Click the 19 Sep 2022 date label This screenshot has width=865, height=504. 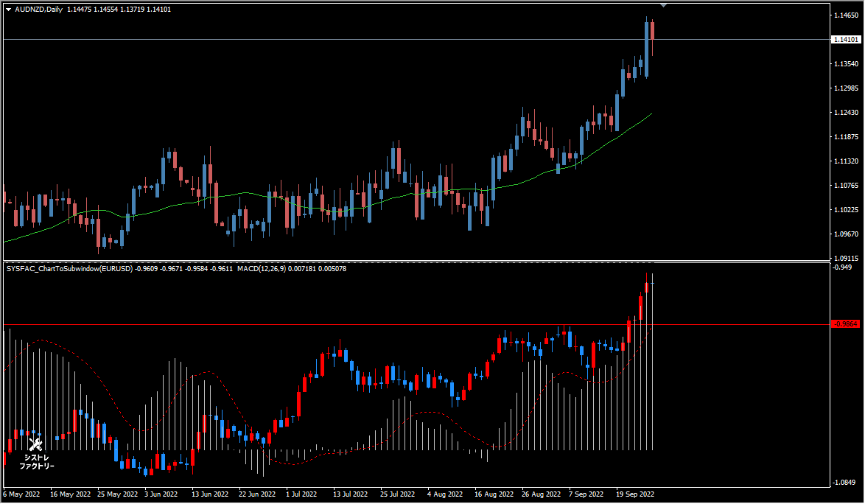click(635, 494)
